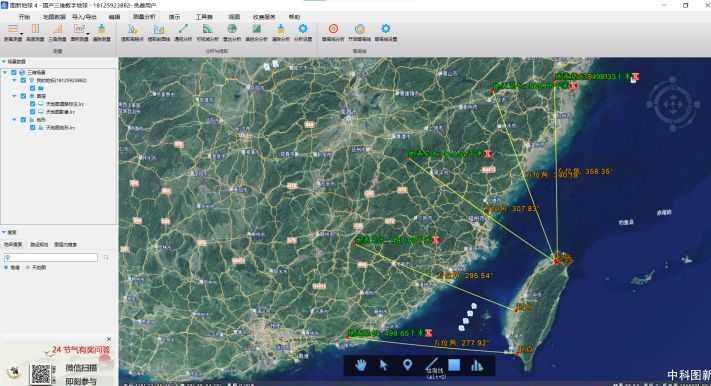Uncheck the top-level 3D scene checkbox in tree
The image size is (711, 386).
coord(14,72)
